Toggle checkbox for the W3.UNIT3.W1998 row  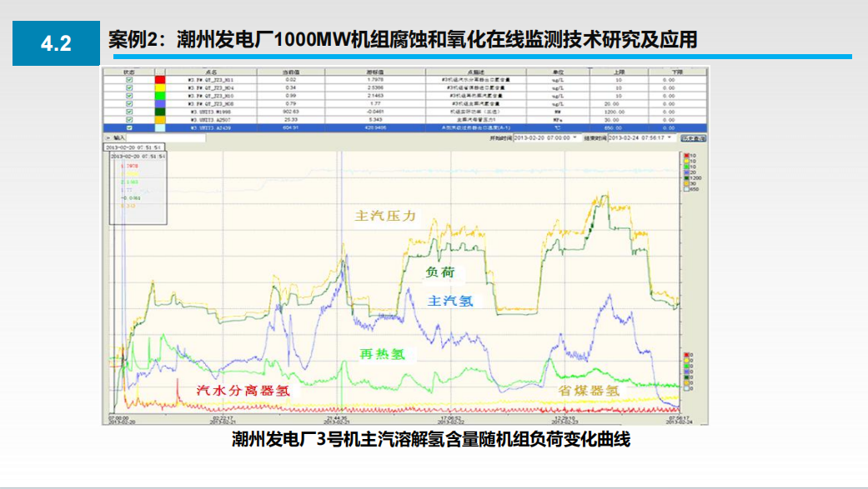coord(128,111)
